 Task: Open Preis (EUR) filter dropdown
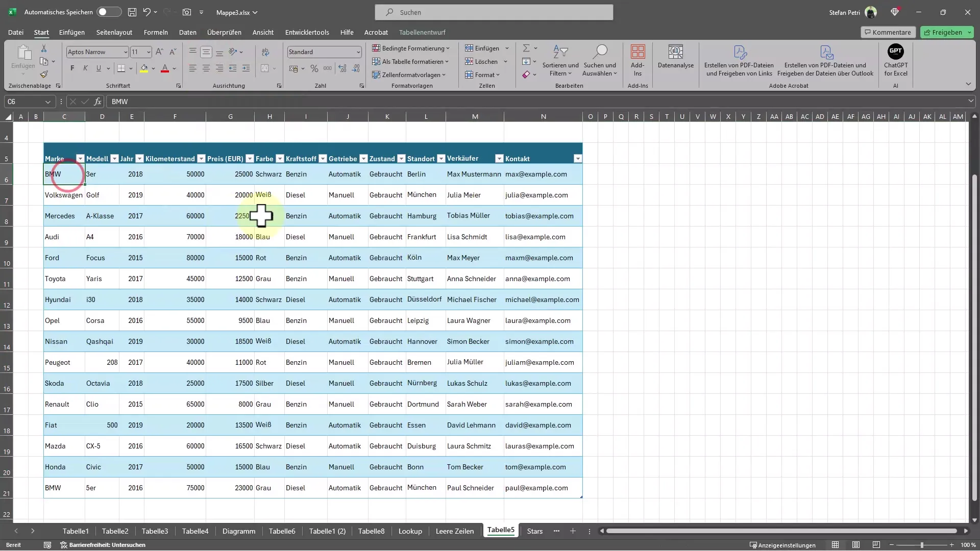(249, 158)
